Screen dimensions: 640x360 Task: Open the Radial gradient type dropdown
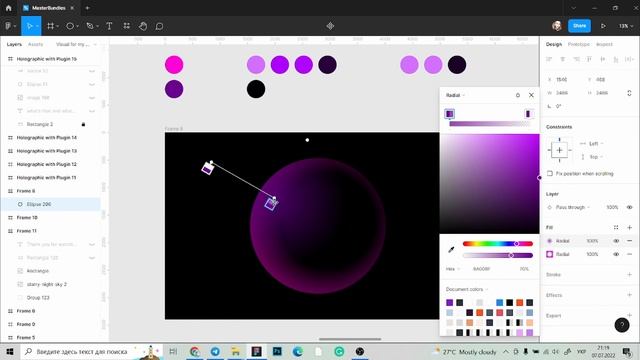(x=455, y=95)
